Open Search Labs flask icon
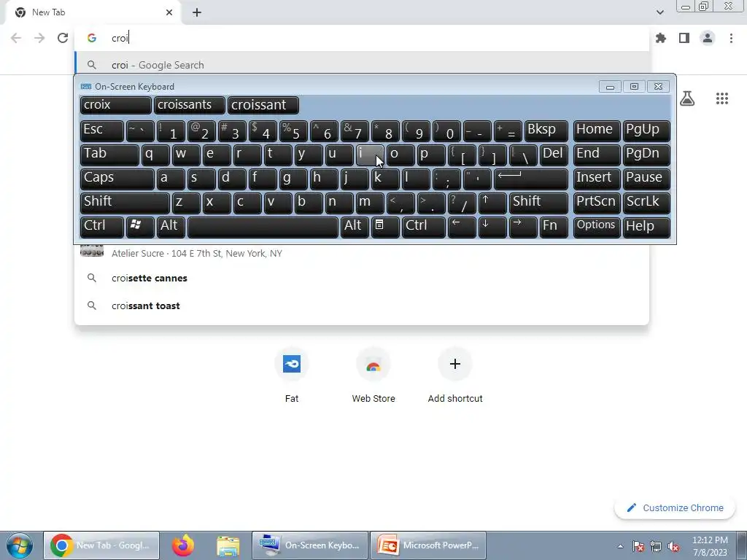Viewport: 747px width, 560px height. (687, 98)
